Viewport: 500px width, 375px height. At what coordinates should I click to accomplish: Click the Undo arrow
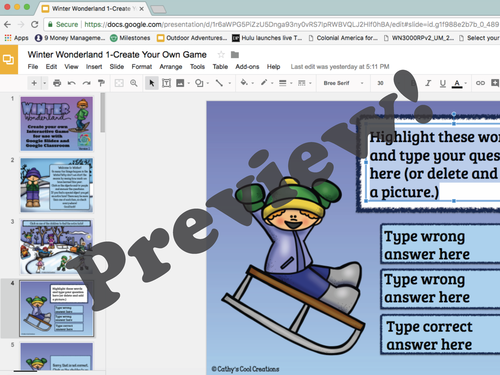pos(71,83)
